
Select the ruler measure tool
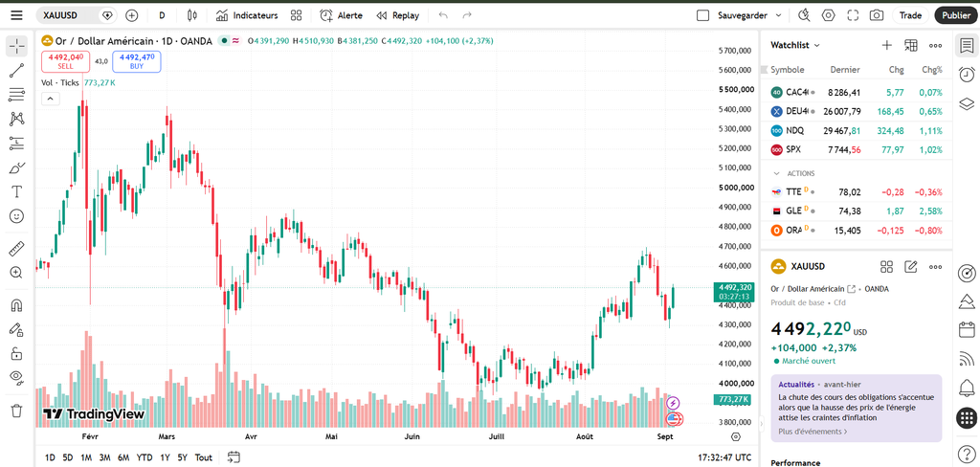(17, 249)
